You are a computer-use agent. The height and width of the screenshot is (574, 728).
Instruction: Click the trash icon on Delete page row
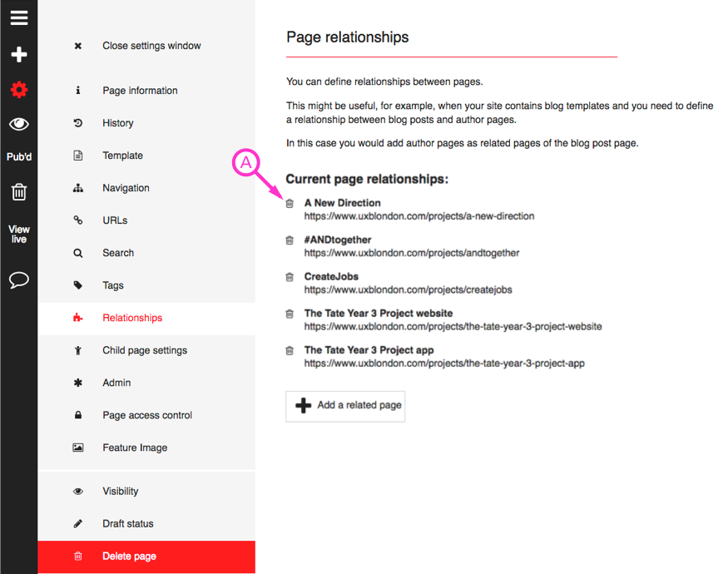pos(78,556)
